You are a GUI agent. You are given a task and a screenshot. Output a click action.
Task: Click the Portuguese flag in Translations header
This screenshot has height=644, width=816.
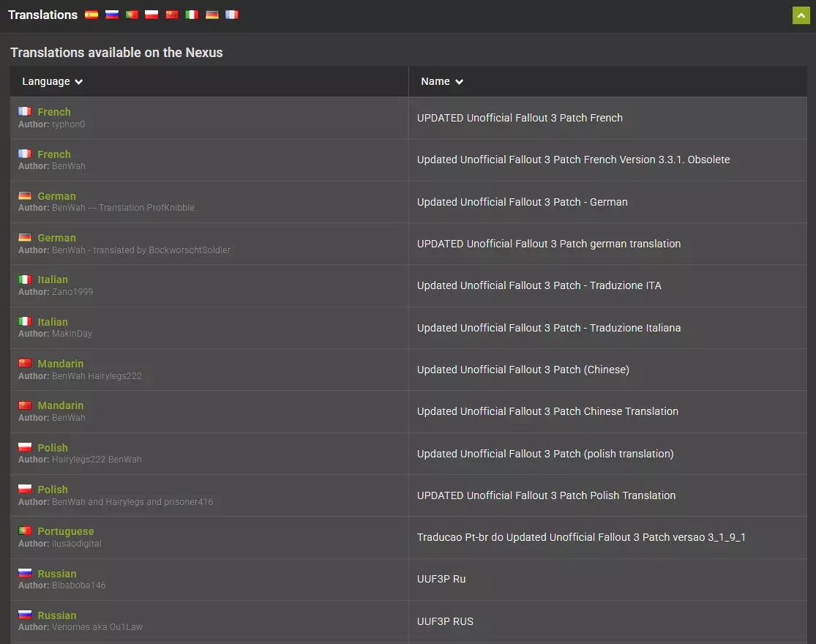coord(132,15)
